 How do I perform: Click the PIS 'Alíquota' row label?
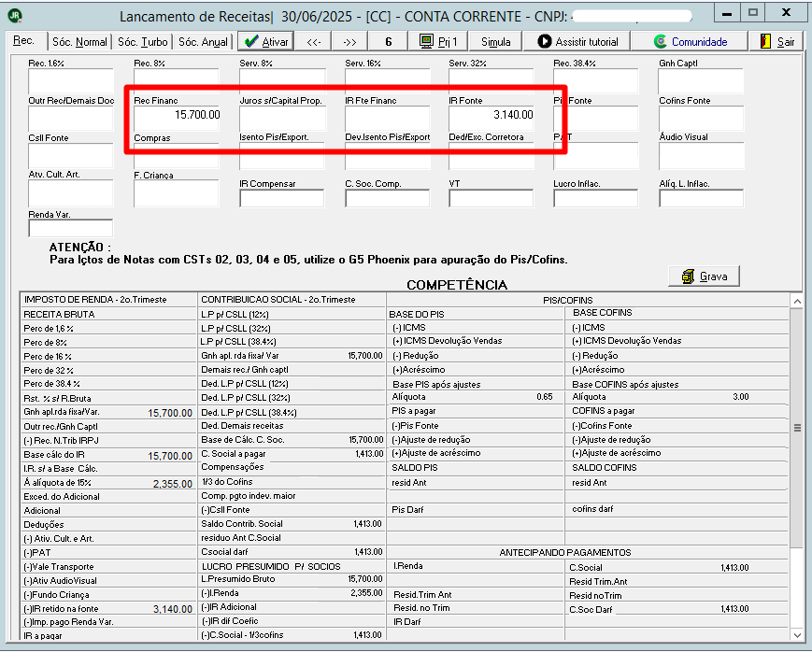408,397
